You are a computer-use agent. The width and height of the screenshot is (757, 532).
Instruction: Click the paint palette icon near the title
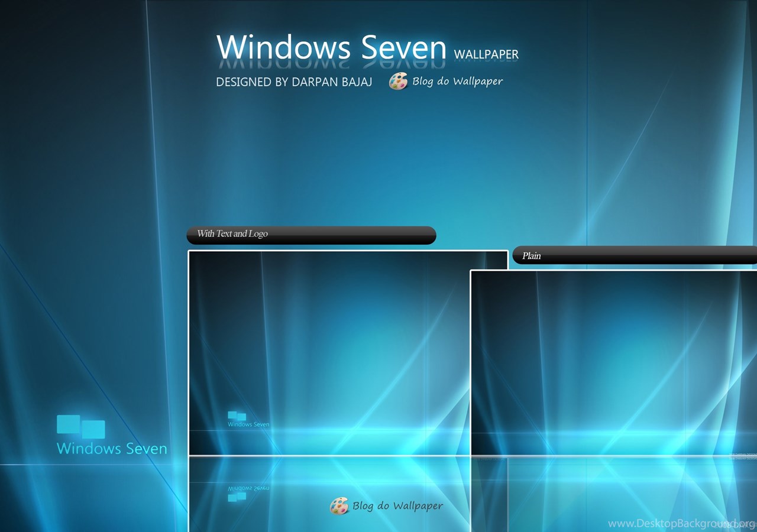(x=398, y=81)
